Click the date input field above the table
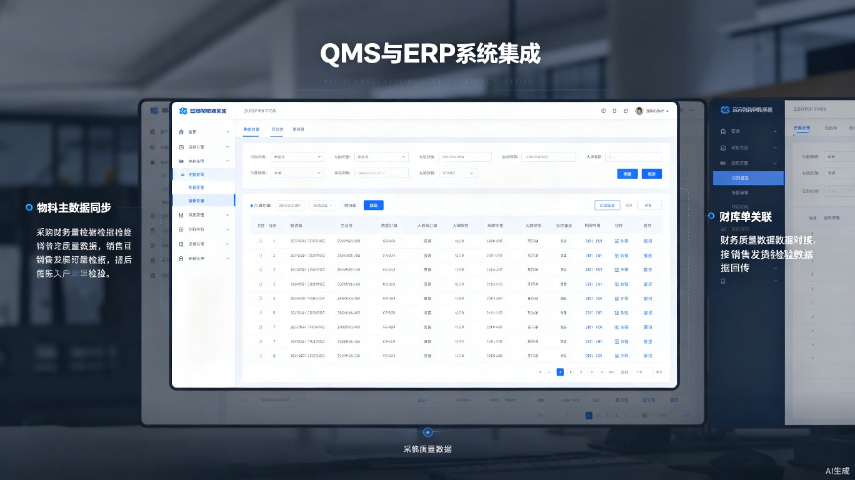The image size is (855, 480). click(x=290, y=205)
